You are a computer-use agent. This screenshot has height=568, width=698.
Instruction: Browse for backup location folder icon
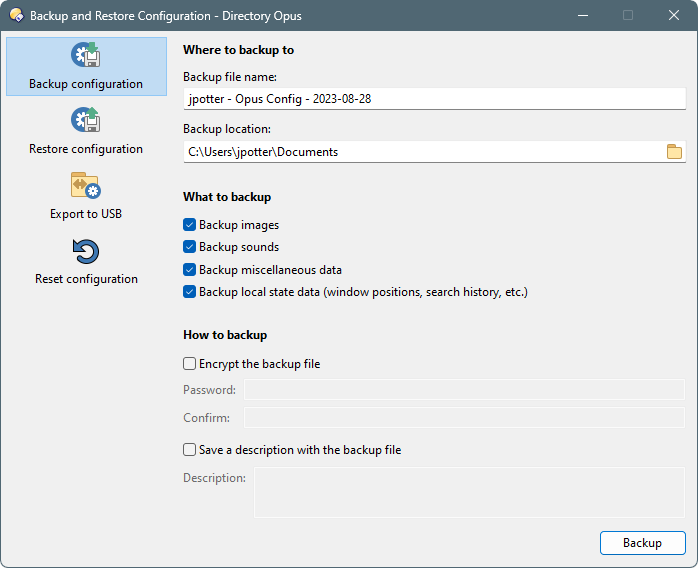pos(674,152)
